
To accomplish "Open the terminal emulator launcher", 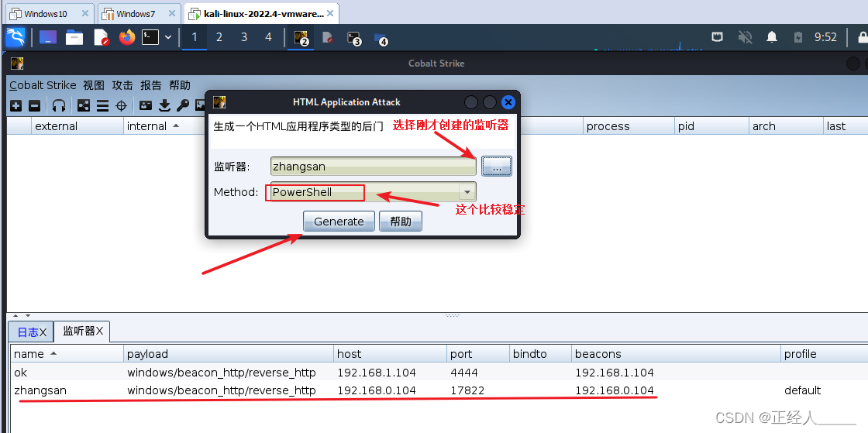I will tap(150, 37).
